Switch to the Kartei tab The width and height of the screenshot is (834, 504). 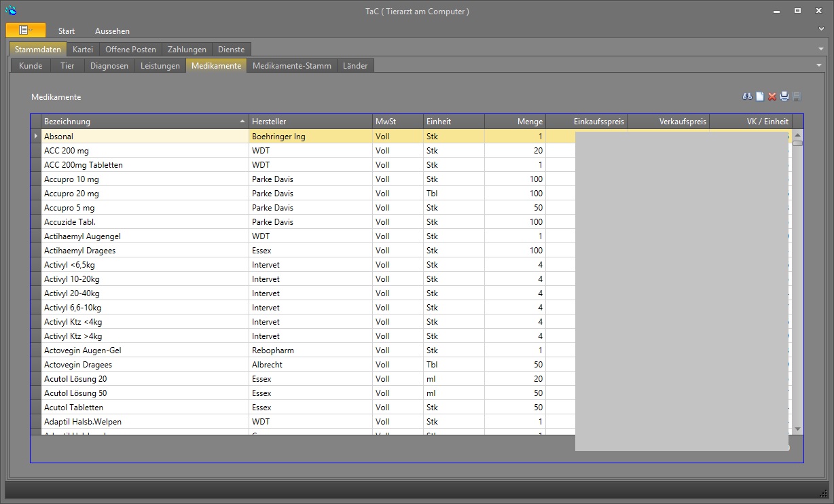(83, 49)
